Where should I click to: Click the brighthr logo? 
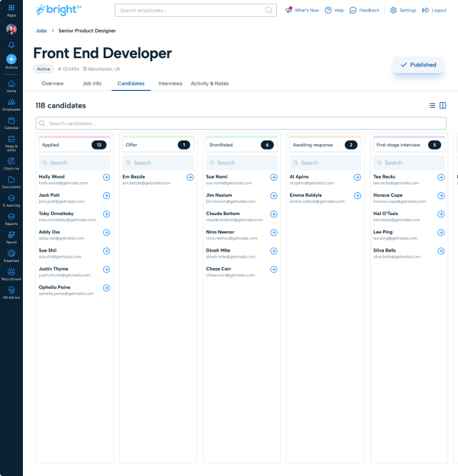(59, 10)
